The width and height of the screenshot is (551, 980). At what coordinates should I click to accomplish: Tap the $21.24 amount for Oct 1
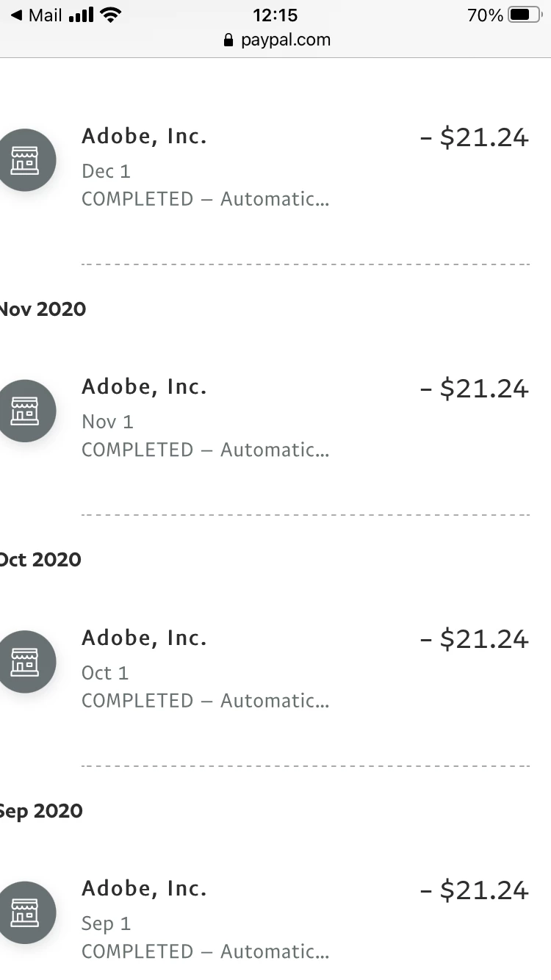click(x=475, y=639)
